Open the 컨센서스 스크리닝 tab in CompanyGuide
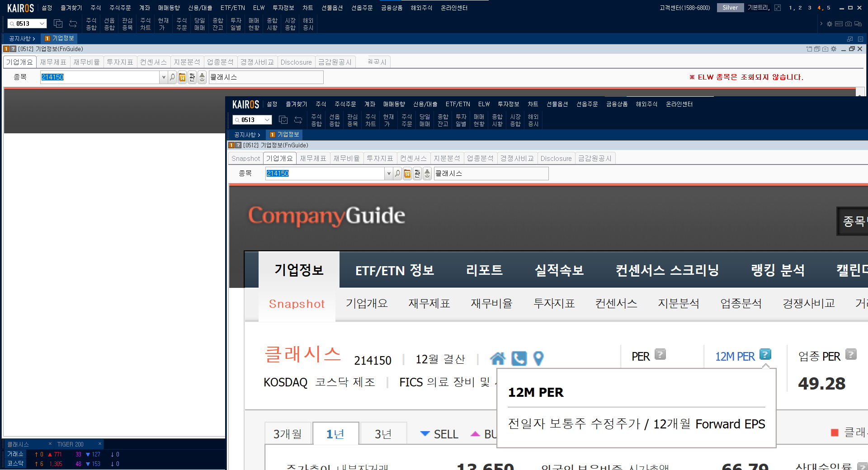Screen dimensions: 868x470 (x=667, y=270)
